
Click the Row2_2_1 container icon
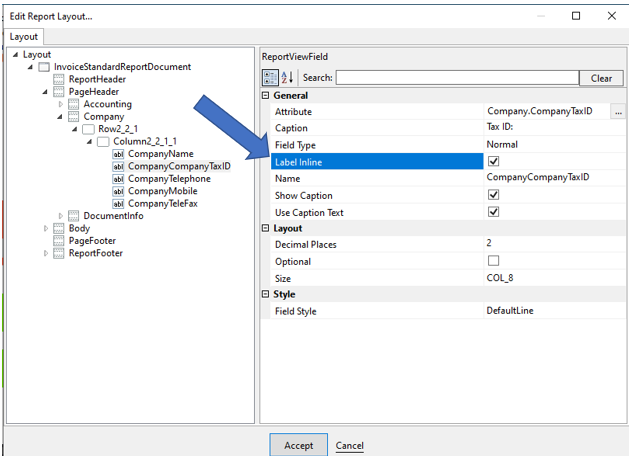pyautogui.click(x=89, y=129)
